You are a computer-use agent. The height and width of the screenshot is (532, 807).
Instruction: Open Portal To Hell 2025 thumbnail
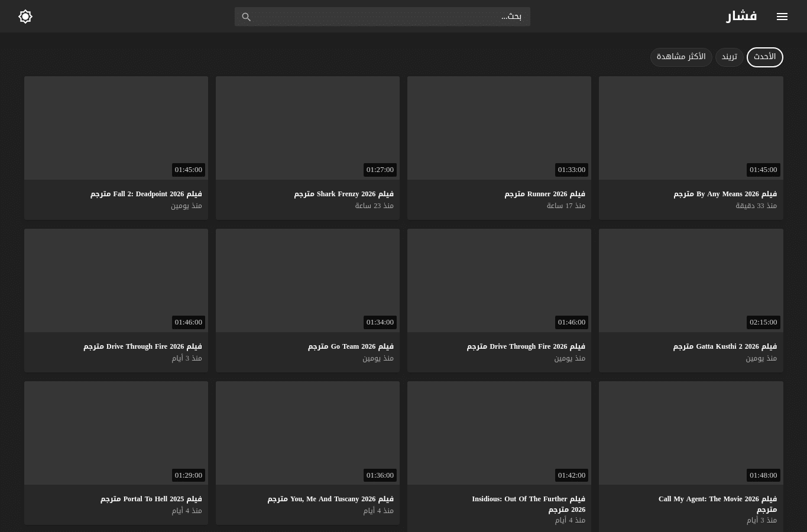click(116, 433)
